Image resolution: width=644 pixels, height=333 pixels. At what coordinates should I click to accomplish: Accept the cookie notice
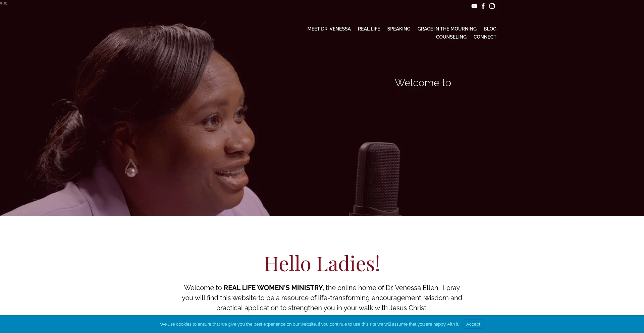click(x=473, y=324)
